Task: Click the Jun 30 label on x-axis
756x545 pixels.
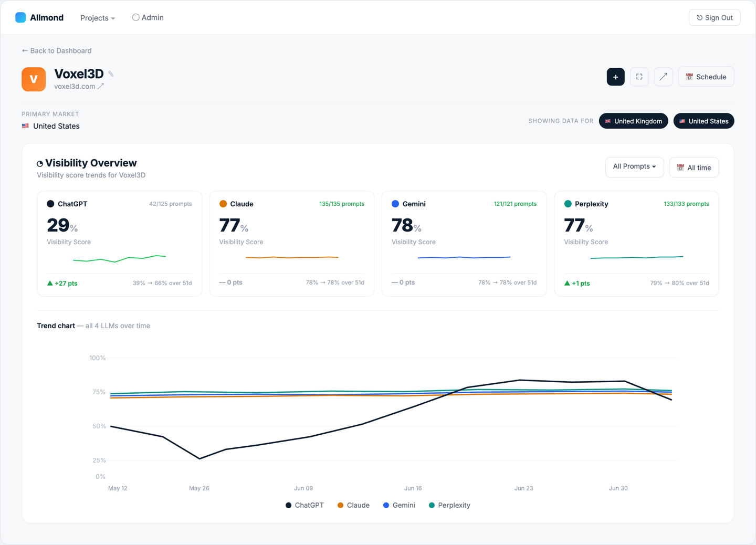Action: pos(618,488)
